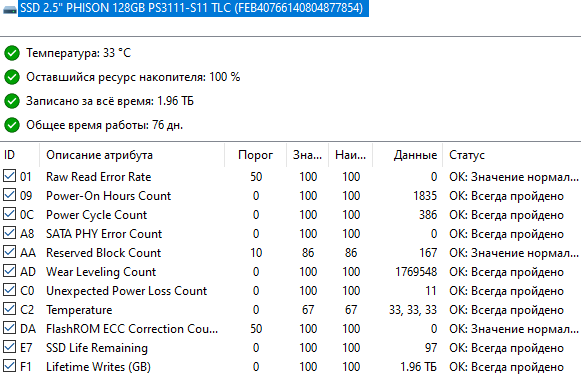Click status text in Raw Read Error Rate row

(x=514, y=177)
